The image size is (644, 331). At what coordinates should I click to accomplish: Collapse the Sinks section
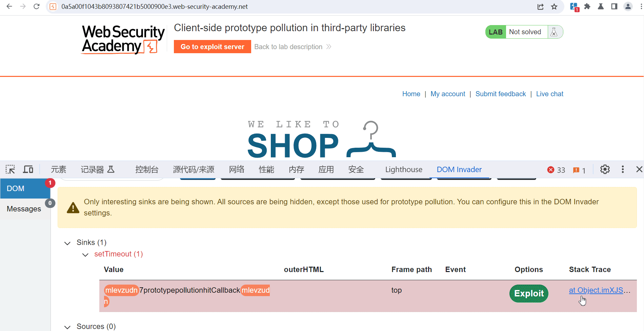[x=67, y=243]
